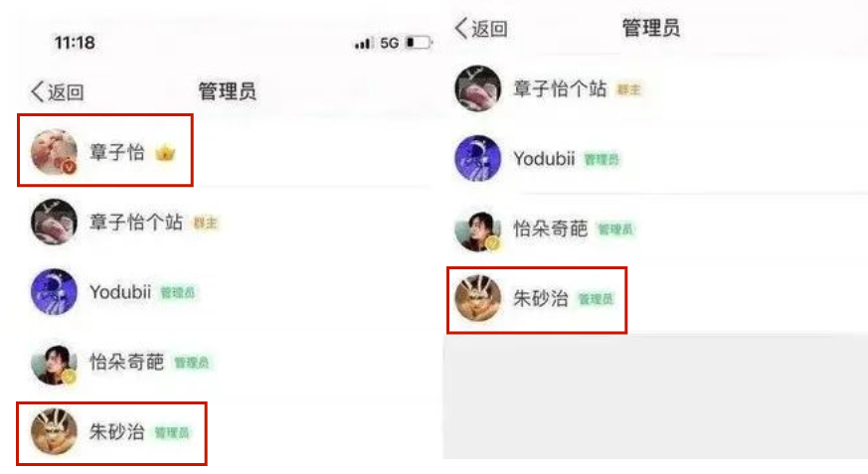The image size is (868, 474).
Task: Open 怡朵奇葩 avatar in the right list
Action: (x=477, y=229)
